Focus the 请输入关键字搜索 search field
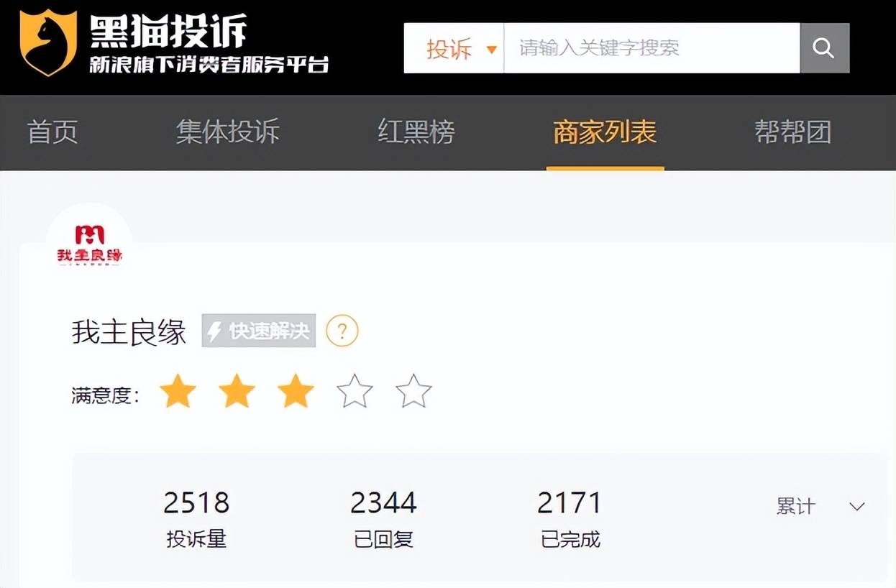 click(x=652, y=48)
